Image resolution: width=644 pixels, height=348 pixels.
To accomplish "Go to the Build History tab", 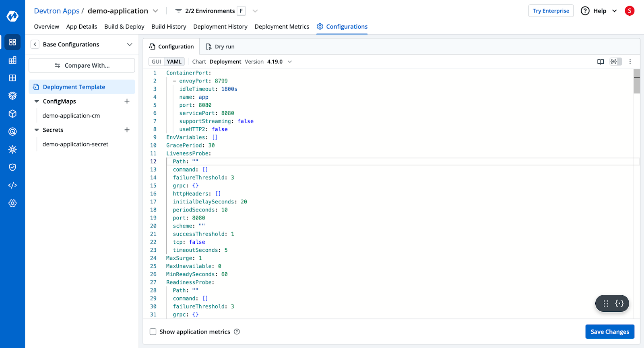I will 169,27.
